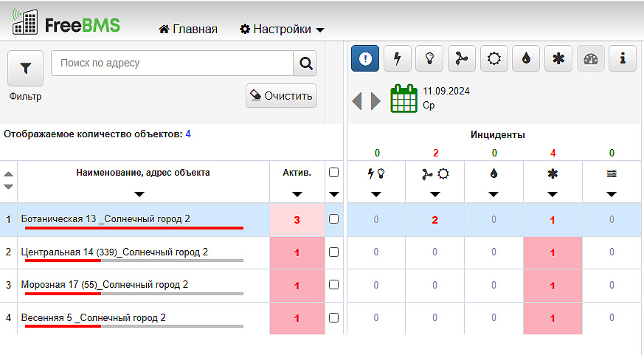Go to next day arrow

[x=375, y=100]
